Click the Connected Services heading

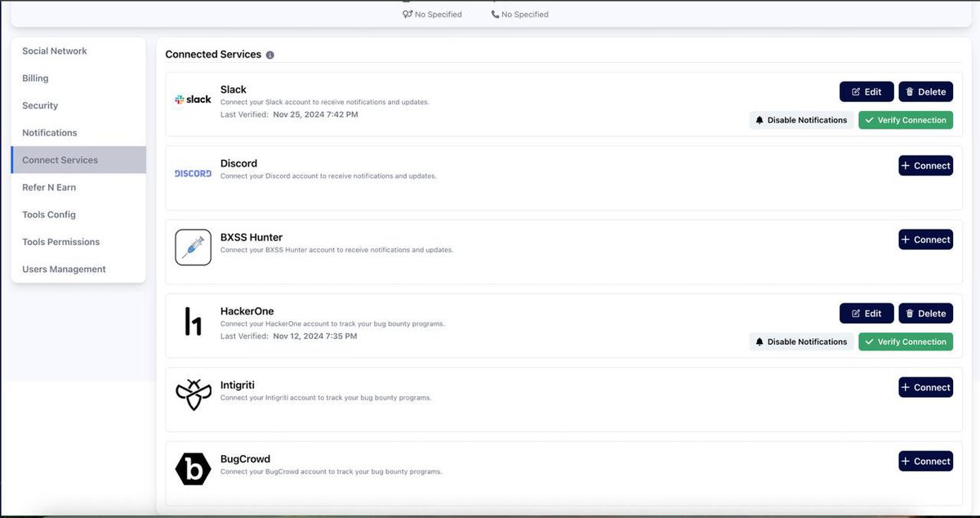(x=213, y=55)
